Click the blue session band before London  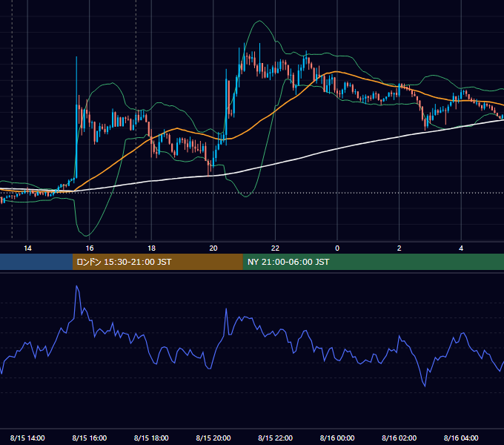[36, 262]
